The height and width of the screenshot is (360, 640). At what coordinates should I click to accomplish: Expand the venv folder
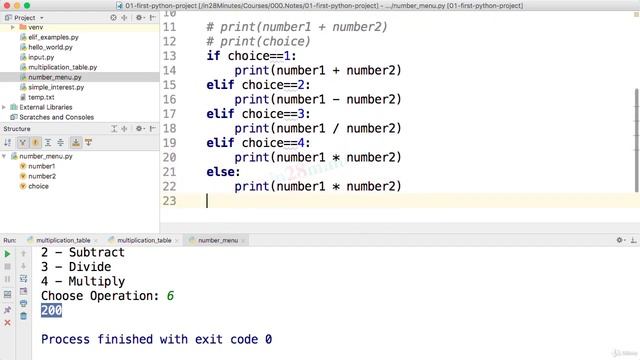[13, 27]
